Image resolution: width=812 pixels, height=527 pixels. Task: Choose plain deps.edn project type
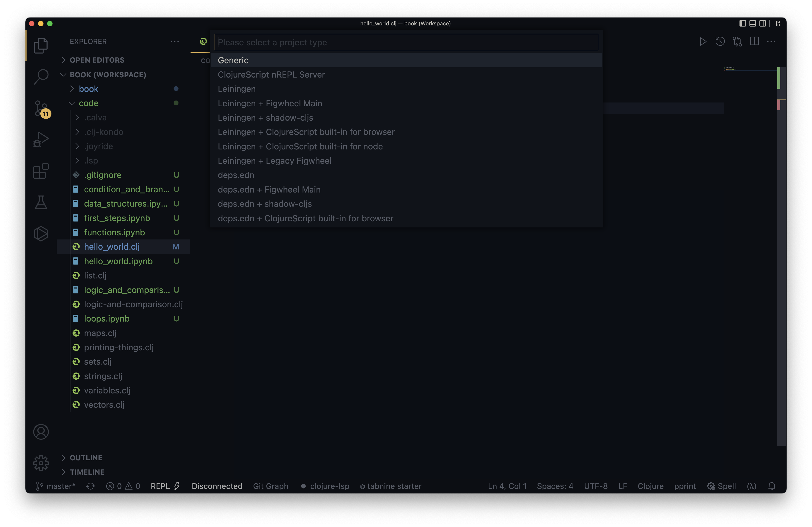pyautogui.click(x=406, y=175)
